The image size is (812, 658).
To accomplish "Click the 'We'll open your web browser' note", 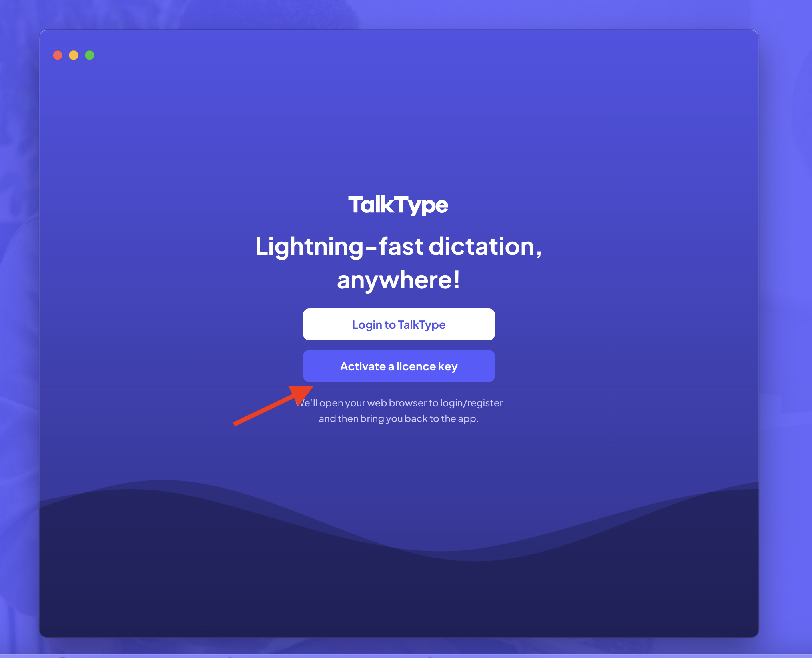I will click(x=399, y=411).
